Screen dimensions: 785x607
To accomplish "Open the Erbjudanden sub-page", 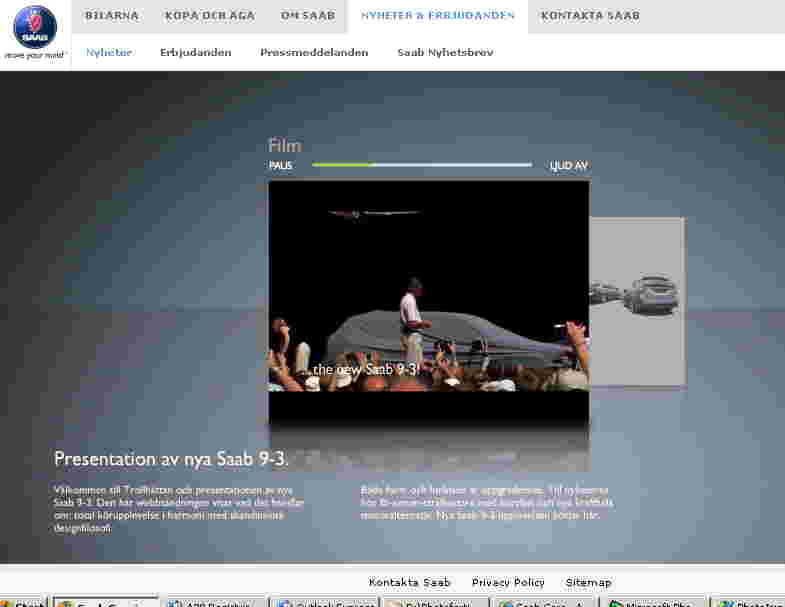I will point(196,52).
